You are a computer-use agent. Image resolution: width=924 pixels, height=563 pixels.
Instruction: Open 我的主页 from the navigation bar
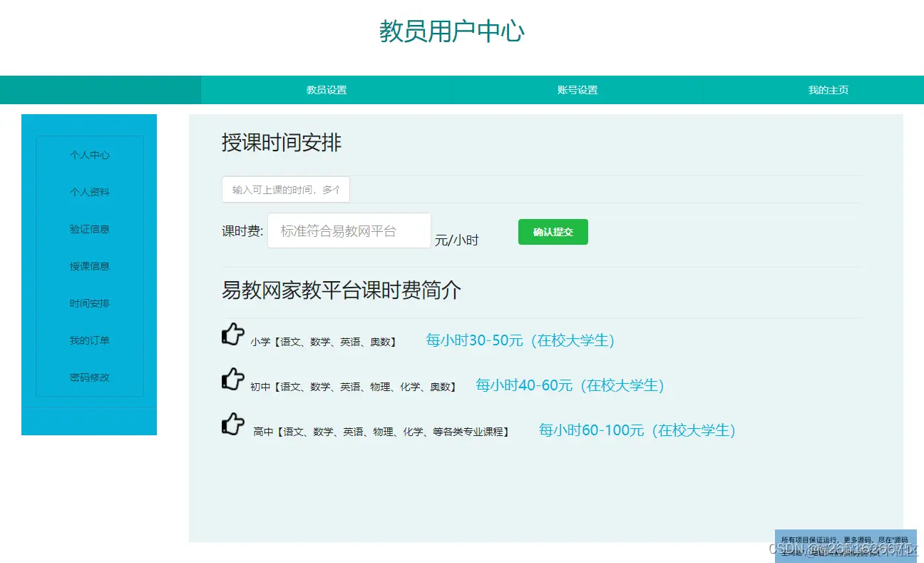(828, 90)
